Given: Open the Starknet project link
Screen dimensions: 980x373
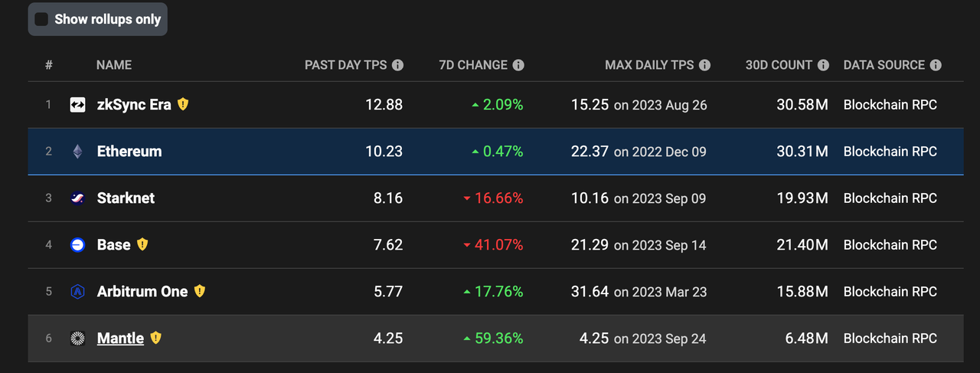Looking at the screenshot, I should (126, 198).
